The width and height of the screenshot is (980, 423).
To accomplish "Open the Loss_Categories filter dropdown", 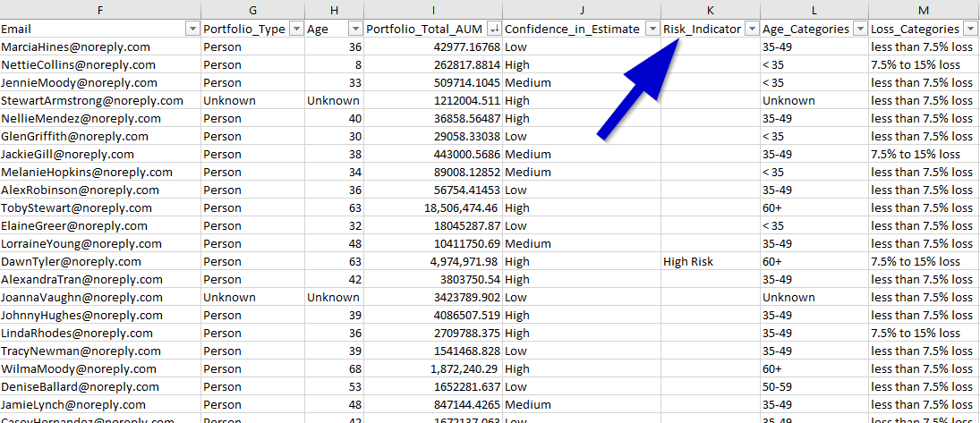I will [971, 30].
